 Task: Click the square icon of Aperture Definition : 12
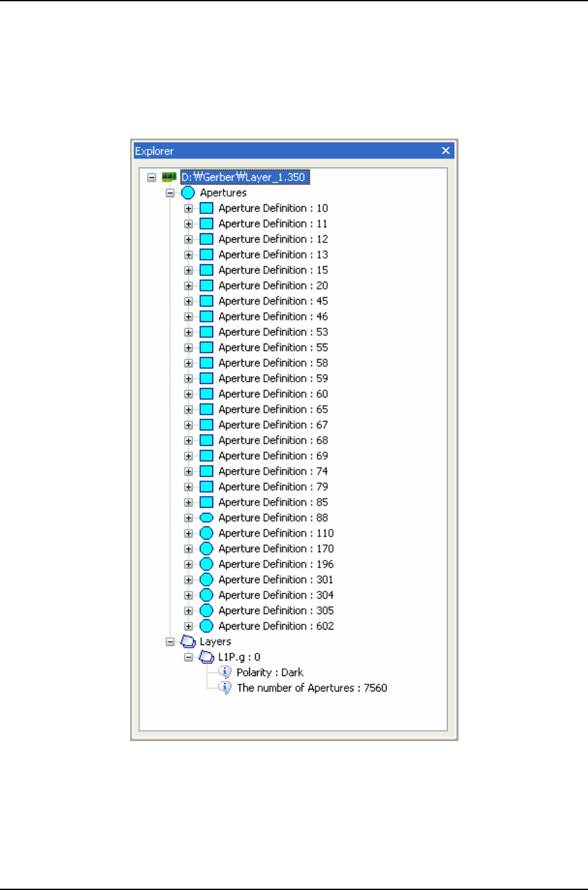point(206,239)
